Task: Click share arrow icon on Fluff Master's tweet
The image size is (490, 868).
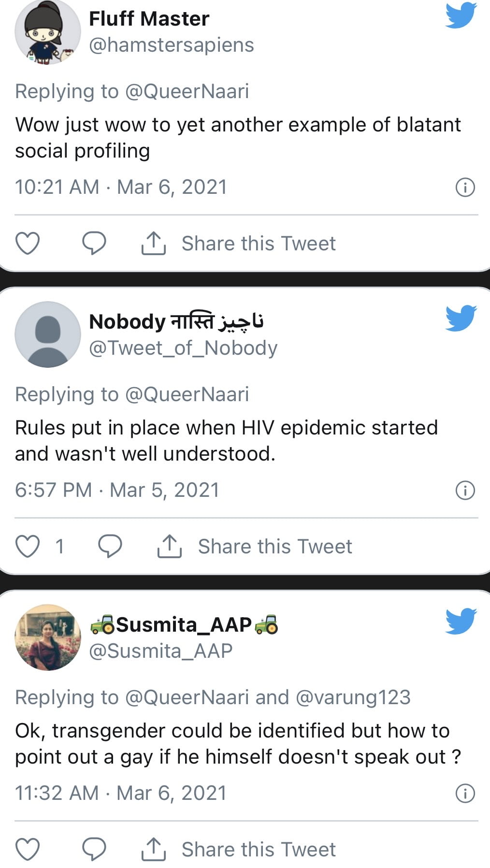Action: click(153, 243)
